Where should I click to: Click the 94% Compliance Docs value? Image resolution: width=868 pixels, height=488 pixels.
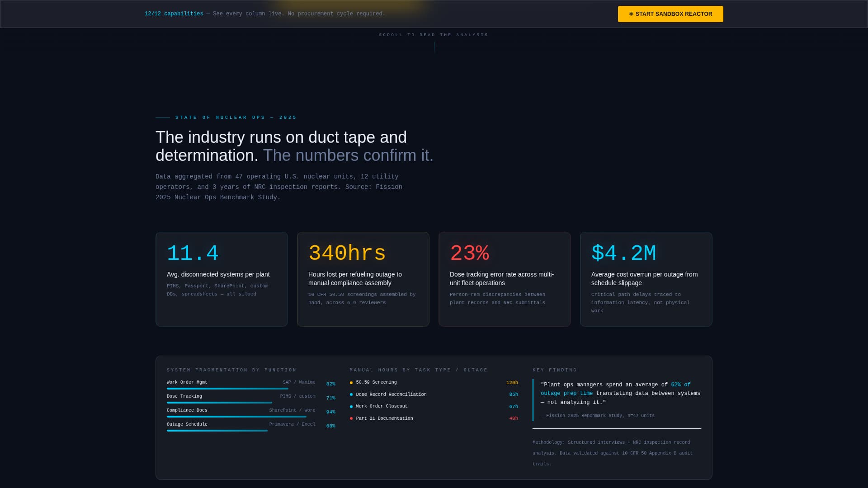(331, 412)
